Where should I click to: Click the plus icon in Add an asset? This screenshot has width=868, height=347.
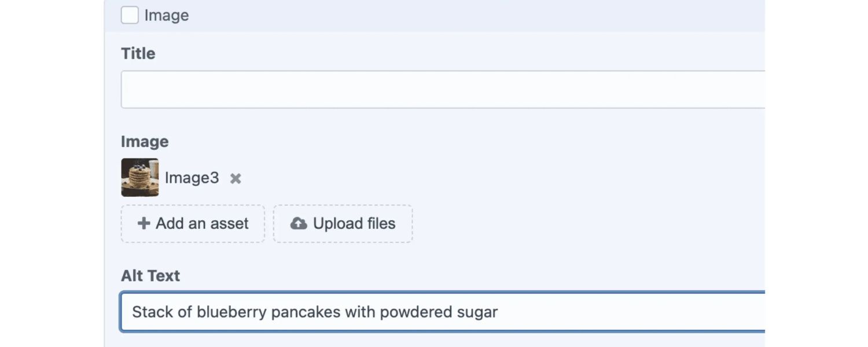[144, 223]
